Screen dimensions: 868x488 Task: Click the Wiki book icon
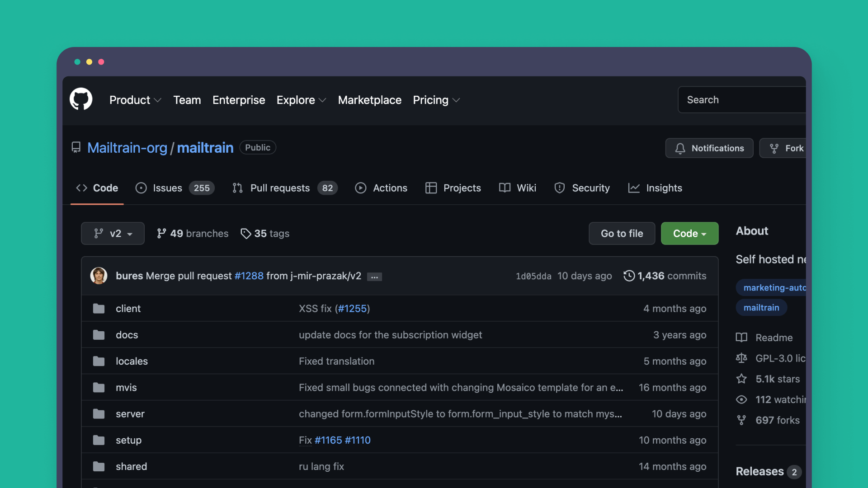point(504,188)
